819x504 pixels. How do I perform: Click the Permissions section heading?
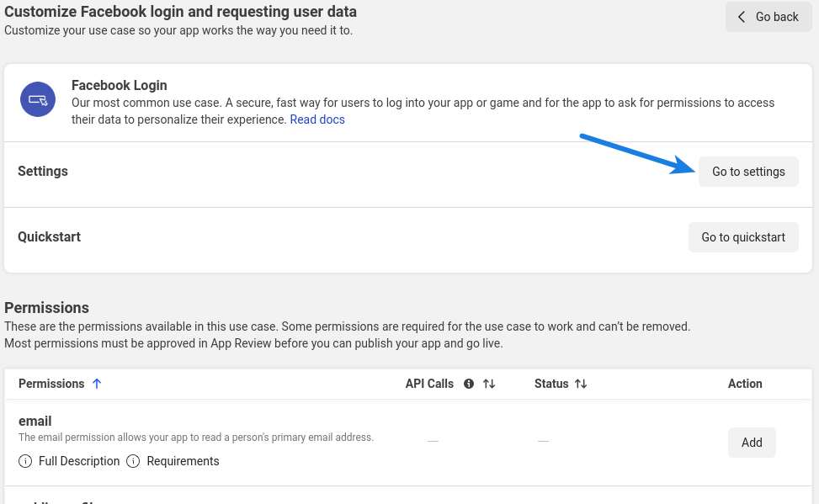[x=46, y=308]
